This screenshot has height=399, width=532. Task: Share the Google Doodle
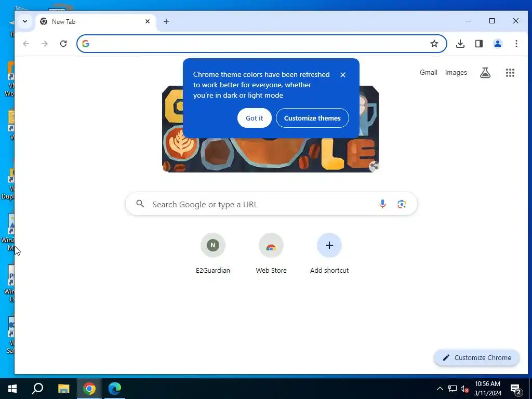pos(374,166)
